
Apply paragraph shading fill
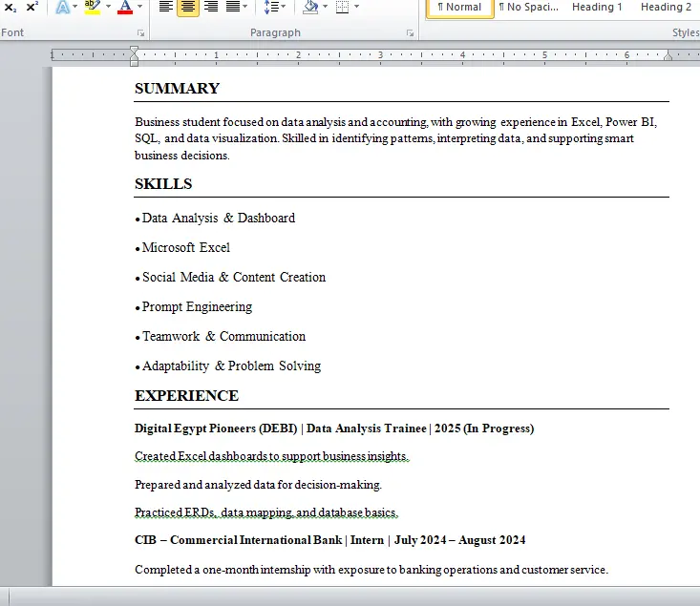click(310, 7)
